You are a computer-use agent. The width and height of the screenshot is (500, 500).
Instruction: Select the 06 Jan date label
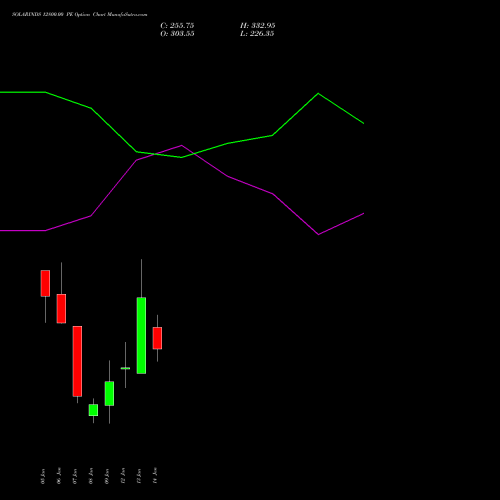(59, 476)
